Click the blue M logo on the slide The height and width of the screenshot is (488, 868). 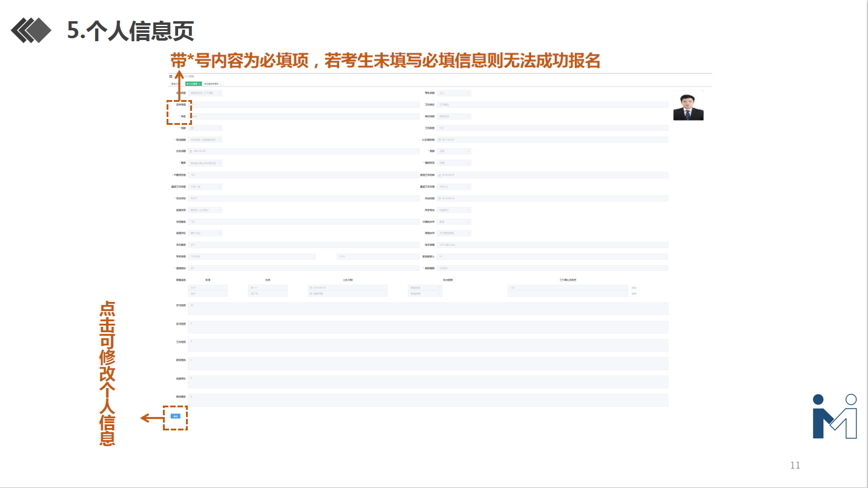835,416
